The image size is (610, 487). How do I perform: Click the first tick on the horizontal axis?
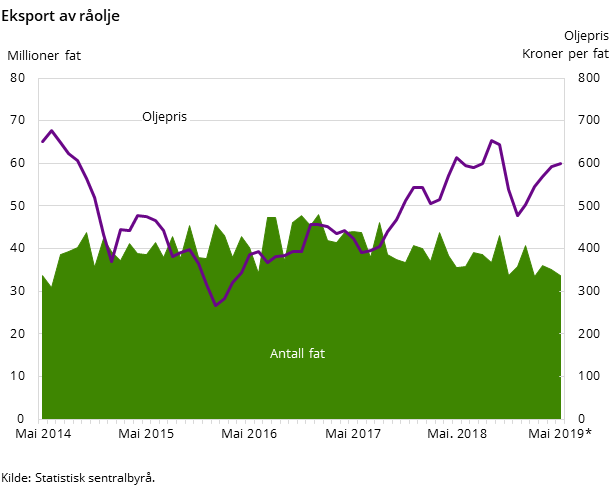tap(39, 421)
